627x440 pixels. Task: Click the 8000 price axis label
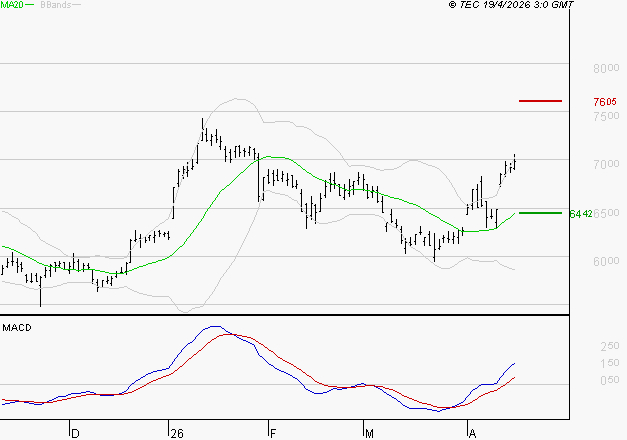coord(606,68)
